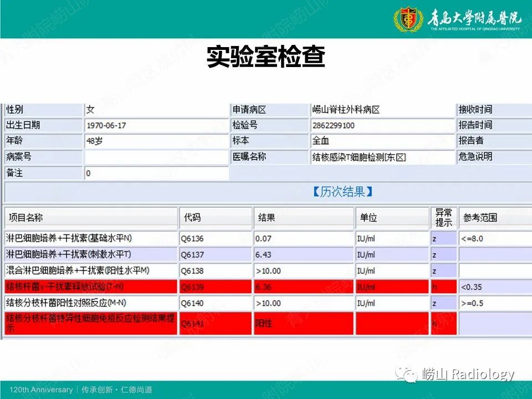Image resolution: width=532 pixels, height=399 pixels.
Task: Click the empty 病案号 field
Action: (x=156, y=157)
